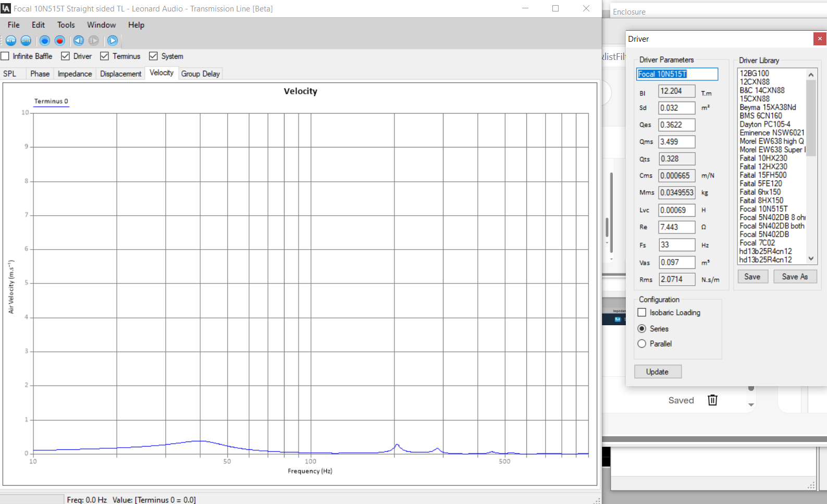The image size is (827, 504).
Task: Switch to the Group Delay tab
Action: (x=201, y=73)
